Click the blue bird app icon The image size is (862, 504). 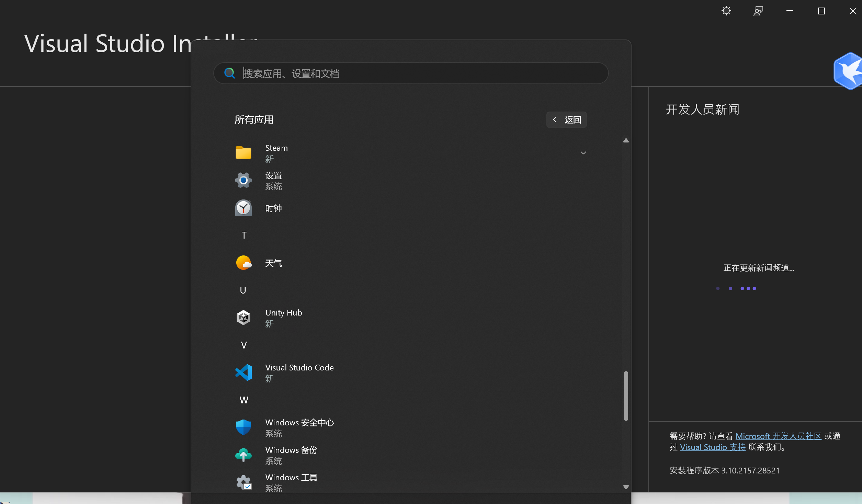(848, 71)
